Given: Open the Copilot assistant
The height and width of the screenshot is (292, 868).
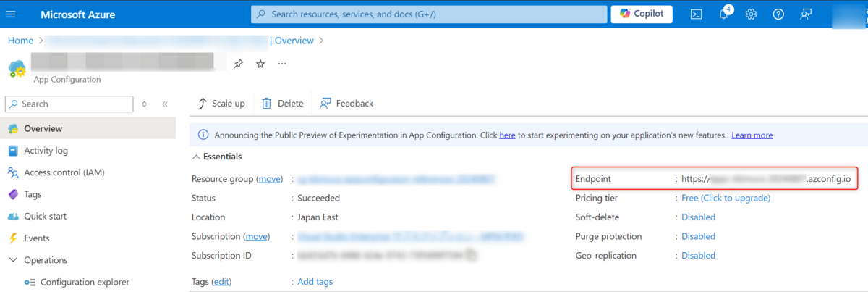Looking at the screenshot, I should [x=642, y=14].
